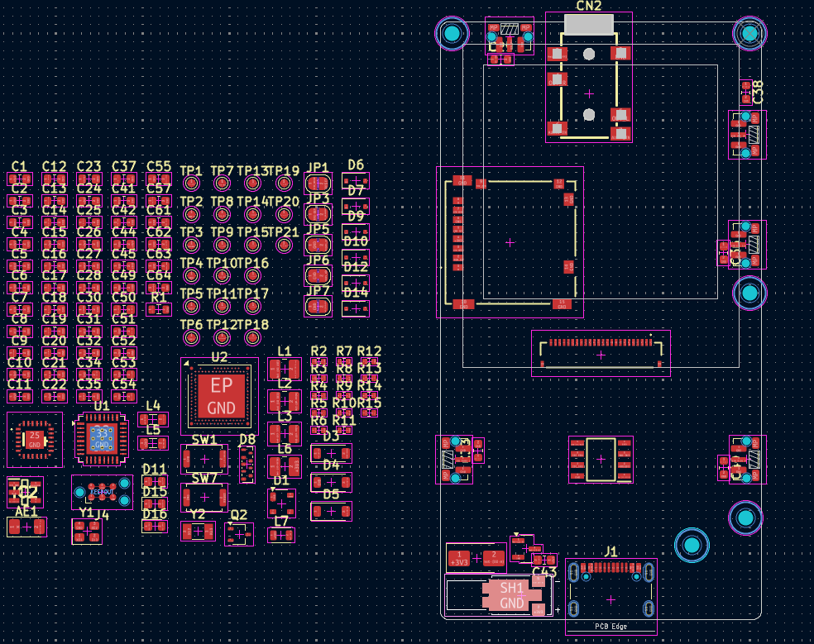This screenshot has height=644, width=814.
Task: Click the +3V3 pad on the board
Action: point(460,556)
